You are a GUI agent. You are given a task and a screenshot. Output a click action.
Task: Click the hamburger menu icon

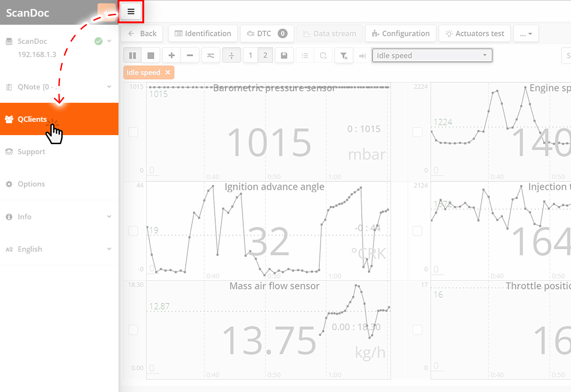click(131, 11)
